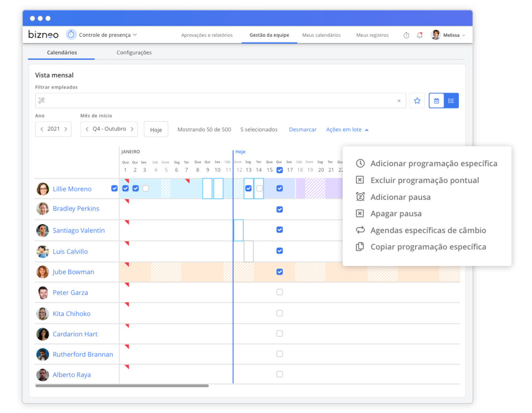Uncheck Jube Bowman's day 16 checkbox

279,272
